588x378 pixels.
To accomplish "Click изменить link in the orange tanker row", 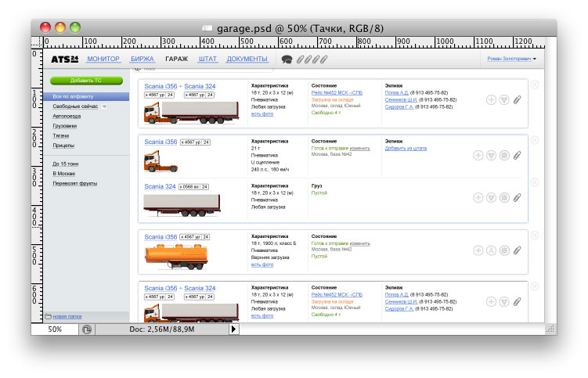I will point(360,243).
